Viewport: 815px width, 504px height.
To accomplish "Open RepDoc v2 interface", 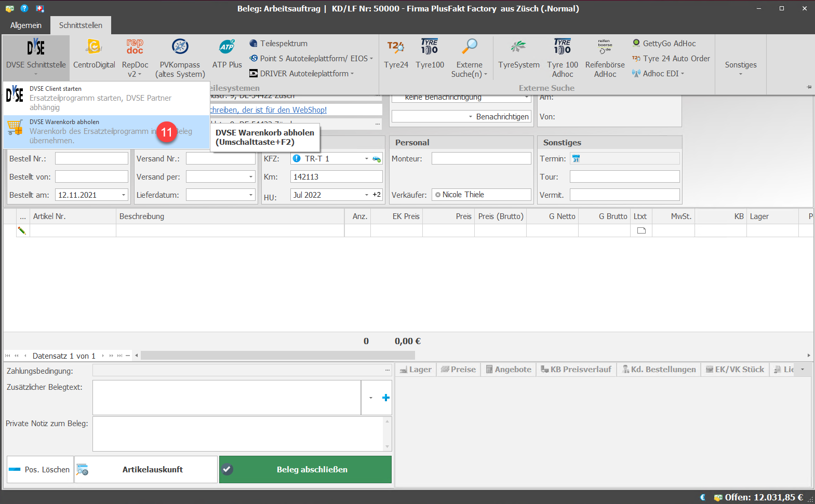I will click(x=135, y=58).
